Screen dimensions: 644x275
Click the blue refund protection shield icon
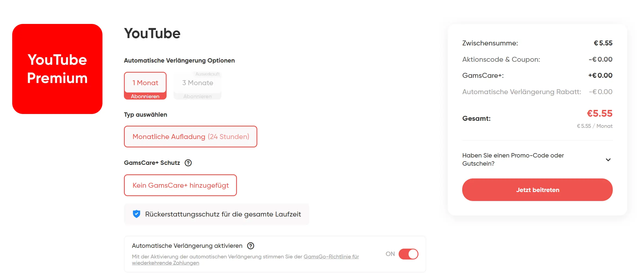136,214
